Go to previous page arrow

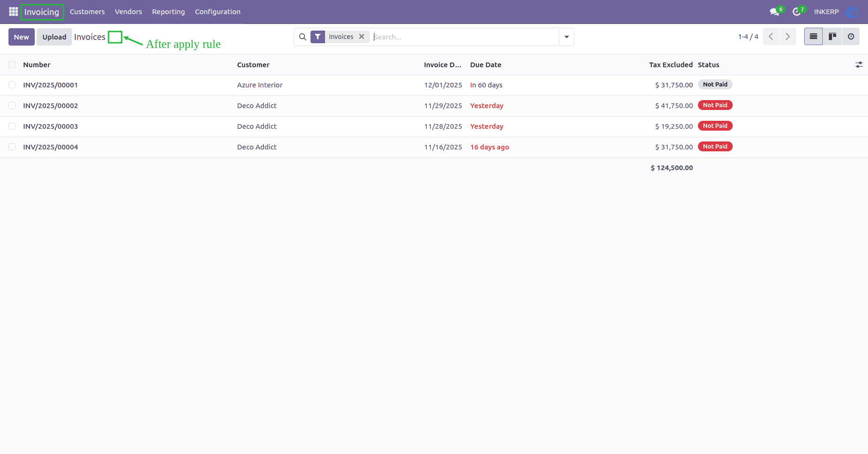[x=771, y=37]
